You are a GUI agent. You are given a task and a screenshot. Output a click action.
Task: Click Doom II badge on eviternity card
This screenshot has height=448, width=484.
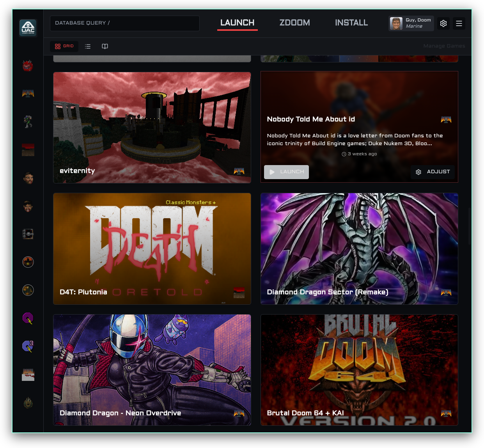click(x=239, y=171)
